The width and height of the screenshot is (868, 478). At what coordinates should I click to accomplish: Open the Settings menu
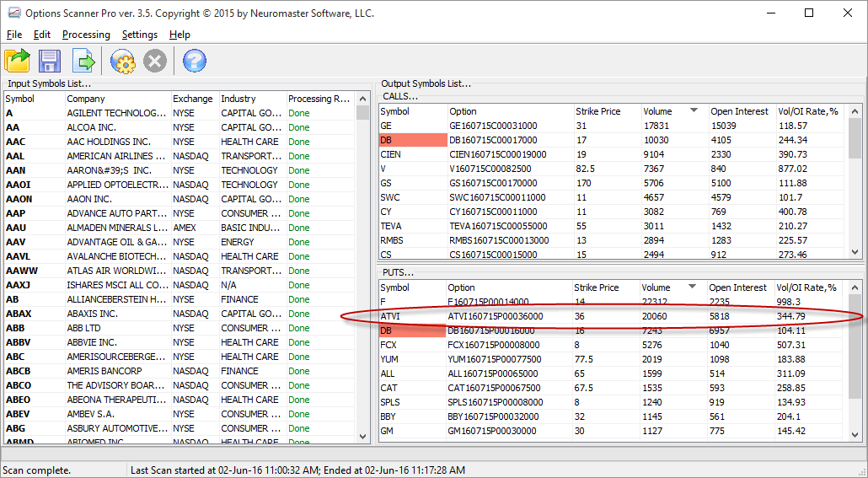coord(140,35)
